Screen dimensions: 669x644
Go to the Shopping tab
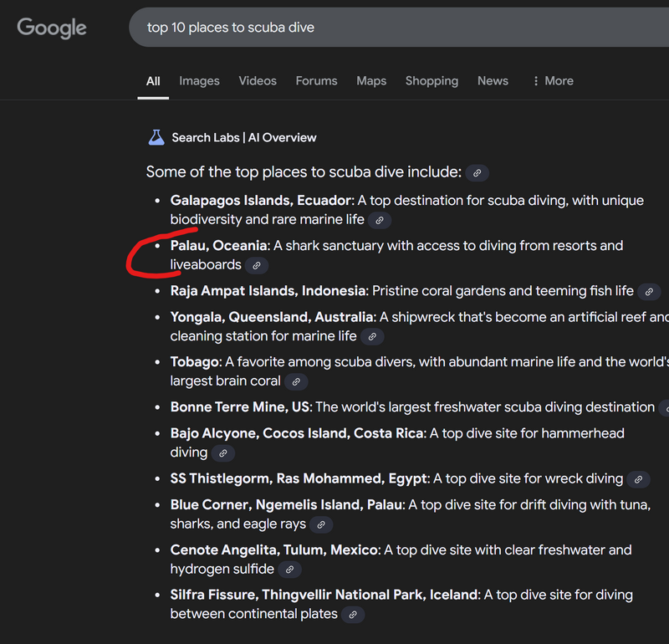[x=432, y=81]
